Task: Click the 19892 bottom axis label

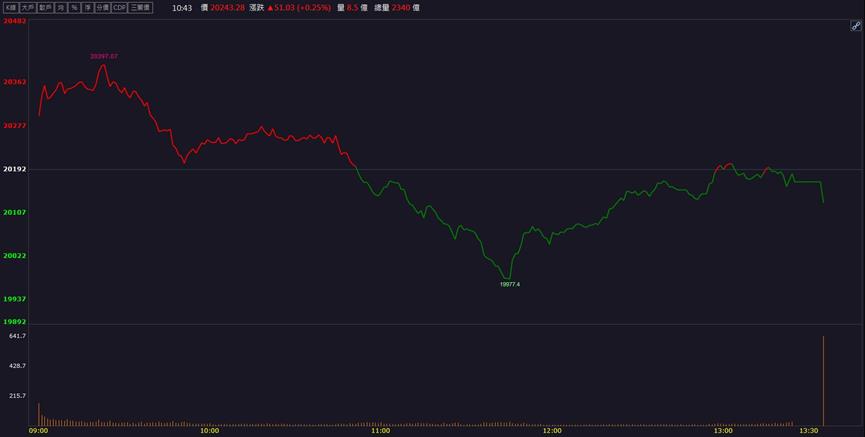Action: (x=15, y=322)
